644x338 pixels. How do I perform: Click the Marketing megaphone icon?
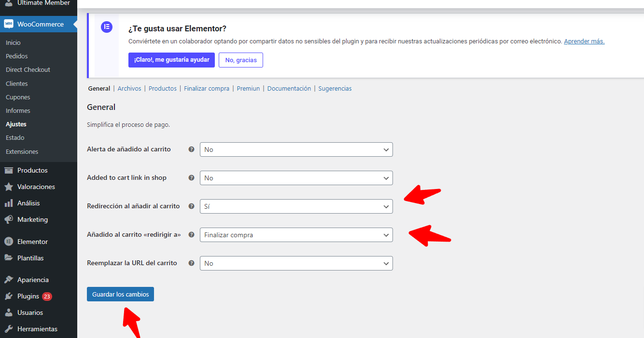click(8, 219)
